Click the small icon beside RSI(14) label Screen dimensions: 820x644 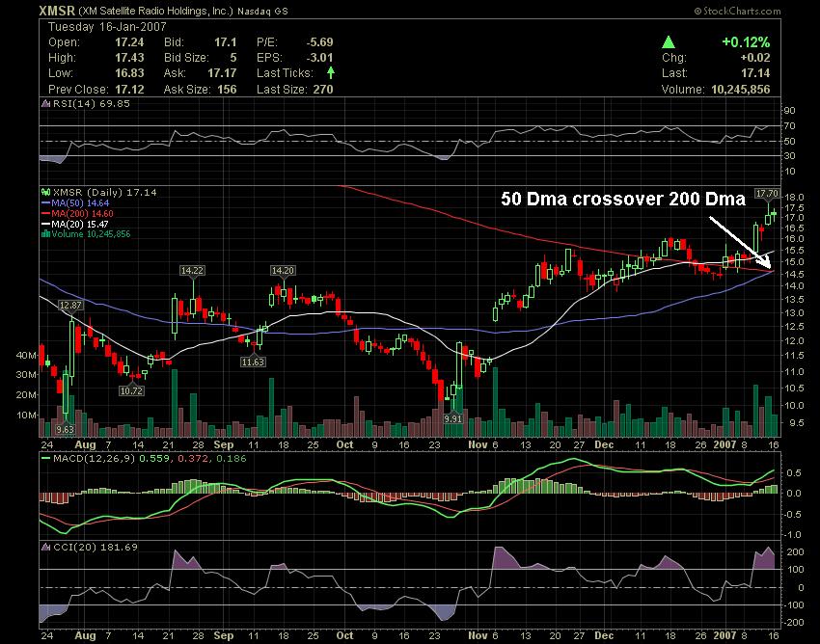[x=46, y=103]
